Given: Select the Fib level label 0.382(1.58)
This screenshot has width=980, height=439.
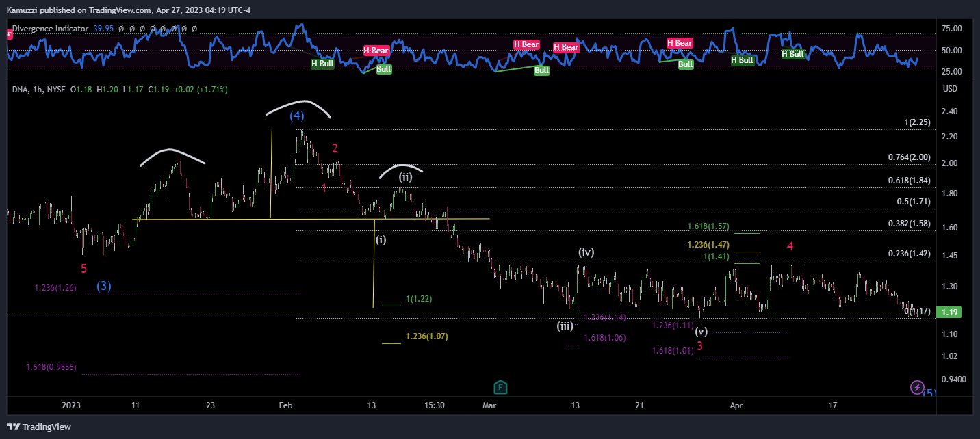Looking at the screenshot, I should point(910,224).
